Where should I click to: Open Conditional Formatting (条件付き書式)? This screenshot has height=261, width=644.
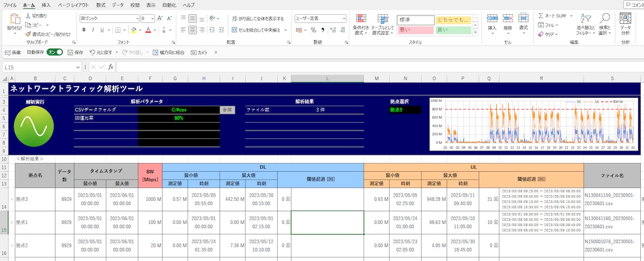(x=361, y=25)
